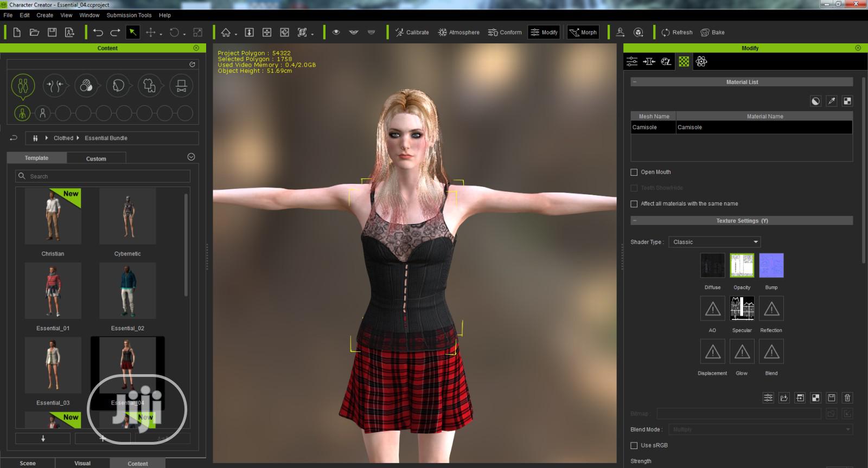Open the Atmosphere settings

458,33
